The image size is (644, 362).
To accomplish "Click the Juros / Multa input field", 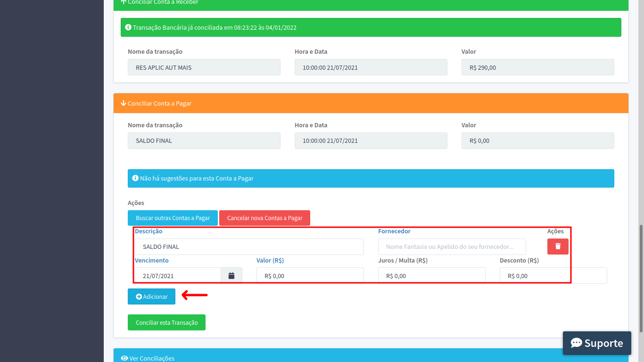I will pyautogui.click(x=431, y=276).
